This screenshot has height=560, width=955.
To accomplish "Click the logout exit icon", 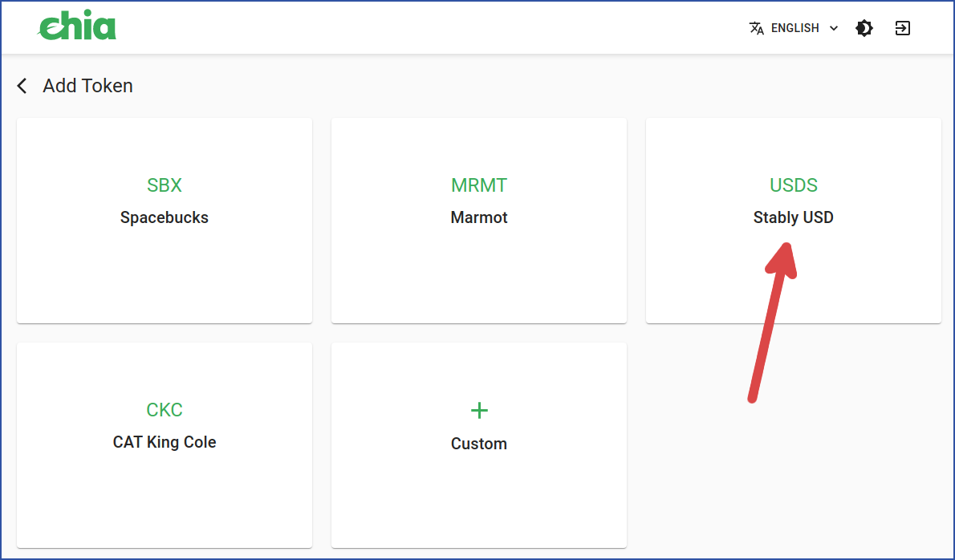I will tap(903, 28).
